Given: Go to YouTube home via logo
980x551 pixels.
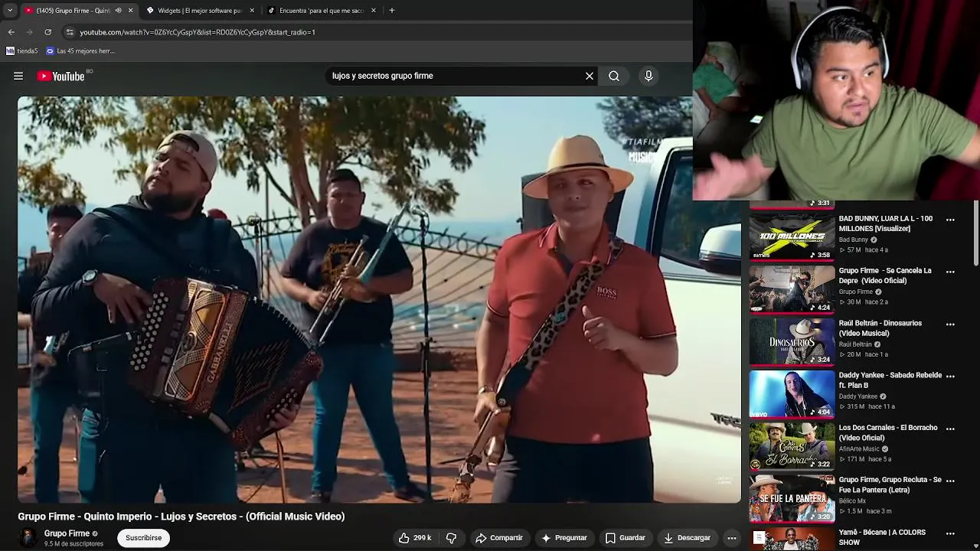Looking at the screenshot, I should coord(60,76).
